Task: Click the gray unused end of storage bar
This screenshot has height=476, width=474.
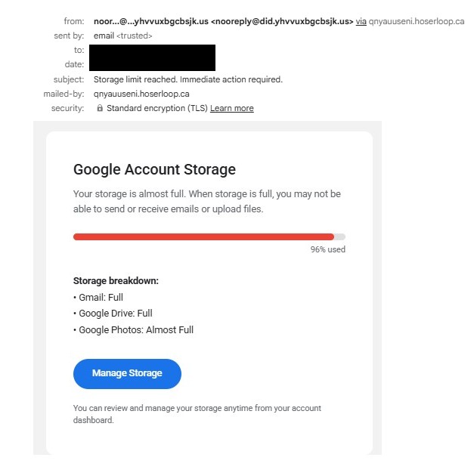Action: click(340, 236)
